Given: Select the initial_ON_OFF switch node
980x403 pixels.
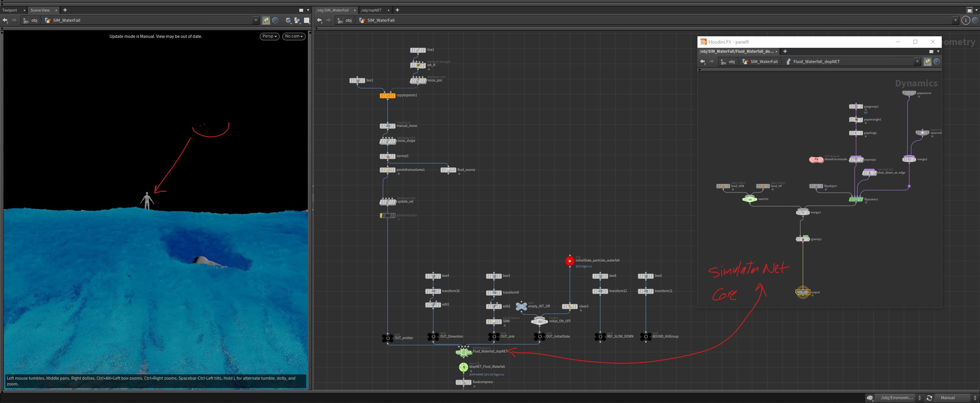Looking at the screenshot, I should point(539,321).
